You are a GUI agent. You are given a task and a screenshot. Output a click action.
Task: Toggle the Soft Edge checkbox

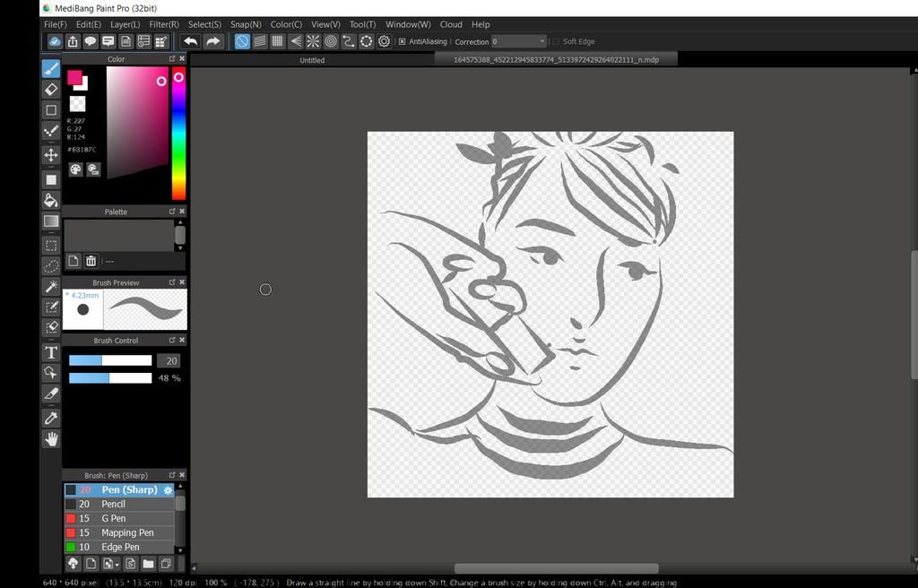556,41
